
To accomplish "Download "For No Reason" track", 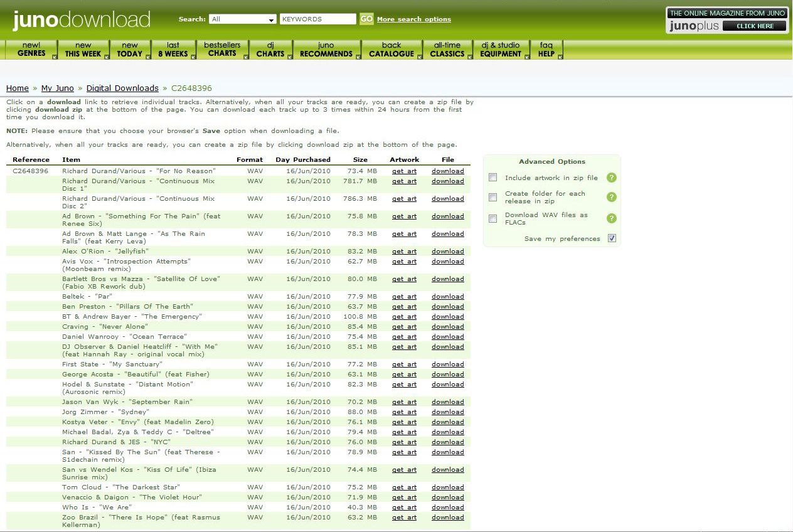I will 448,171.
